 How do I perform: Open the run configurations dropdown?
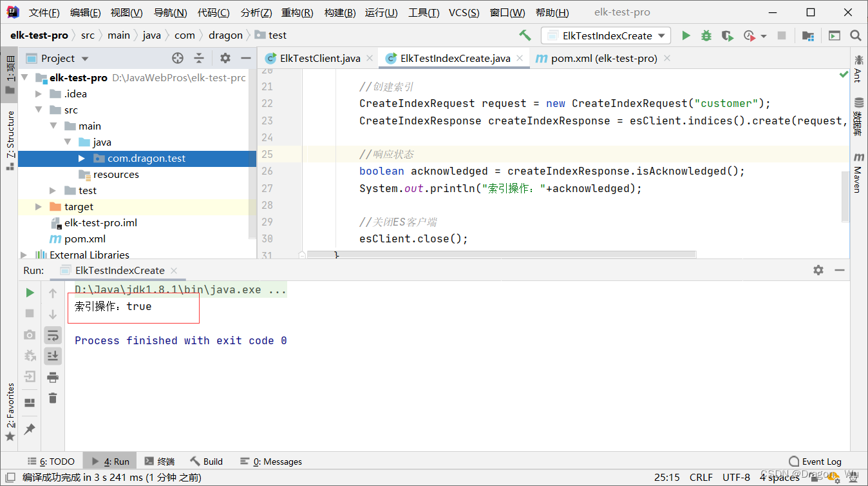tap(661, 35)
